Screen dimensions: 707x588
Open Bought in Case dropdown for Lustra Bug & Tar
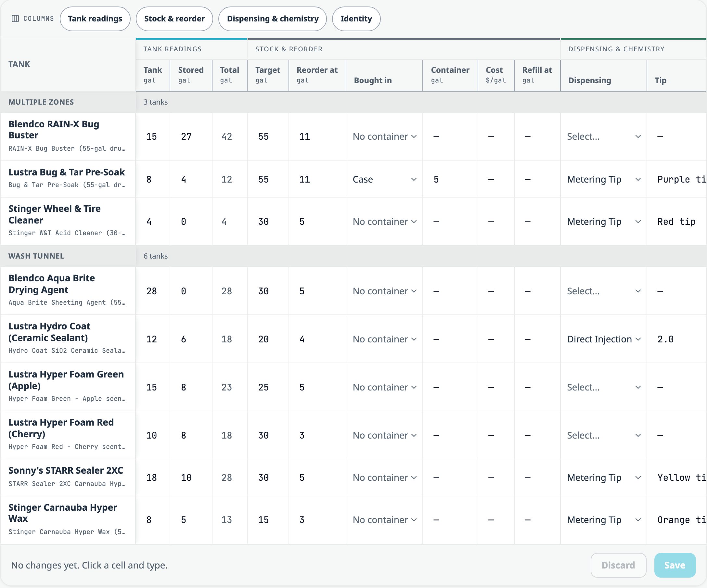coord(384,179)
